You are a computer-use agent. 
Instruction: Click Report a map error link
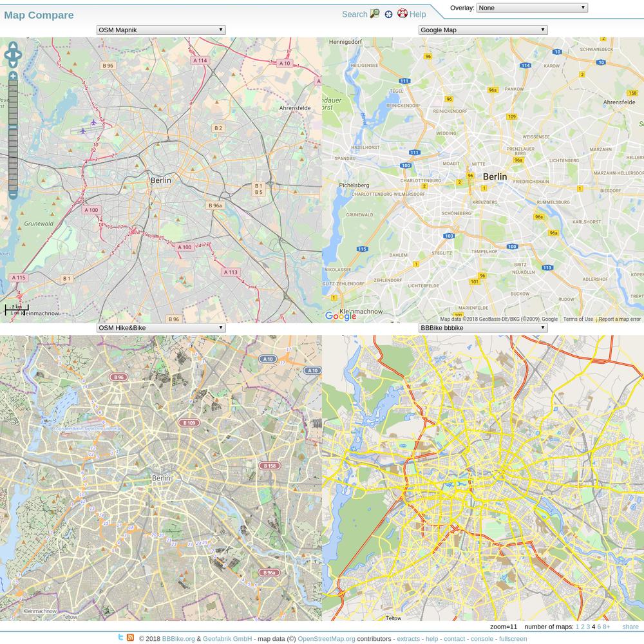pos(620,319)
